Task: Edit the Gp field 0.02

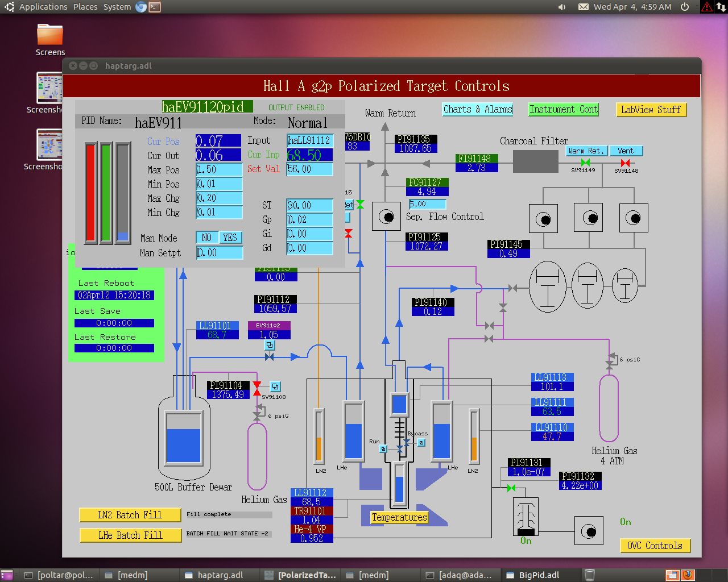Action: [309, 219]
